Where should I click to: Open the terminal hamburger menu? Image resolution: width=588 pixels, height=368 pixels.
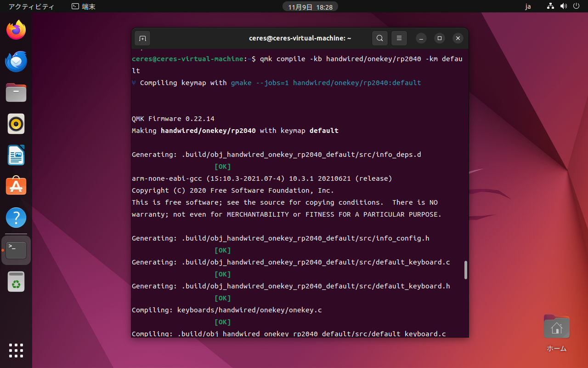click(399, 38)
